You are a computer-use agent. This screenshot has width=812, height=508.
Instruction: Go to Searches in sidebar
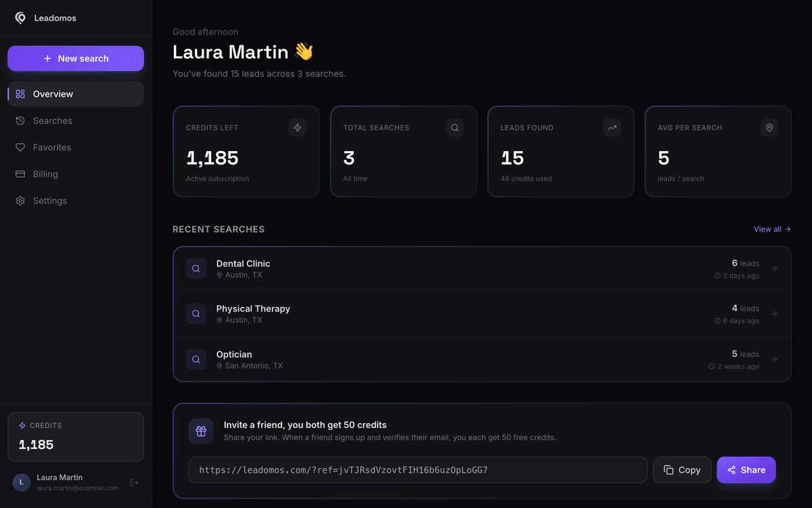76,121
